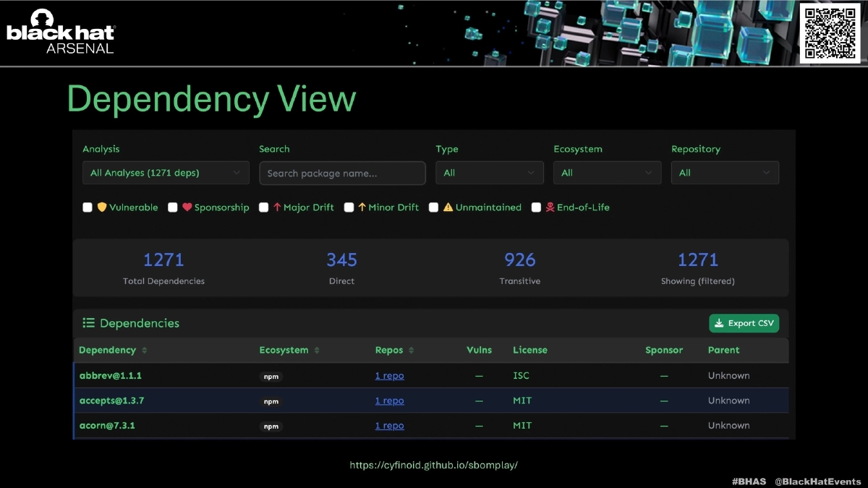The width and height of the screenshot is (868, 488).
Task: Open the Repository filter dropdown
Action: 725,173
